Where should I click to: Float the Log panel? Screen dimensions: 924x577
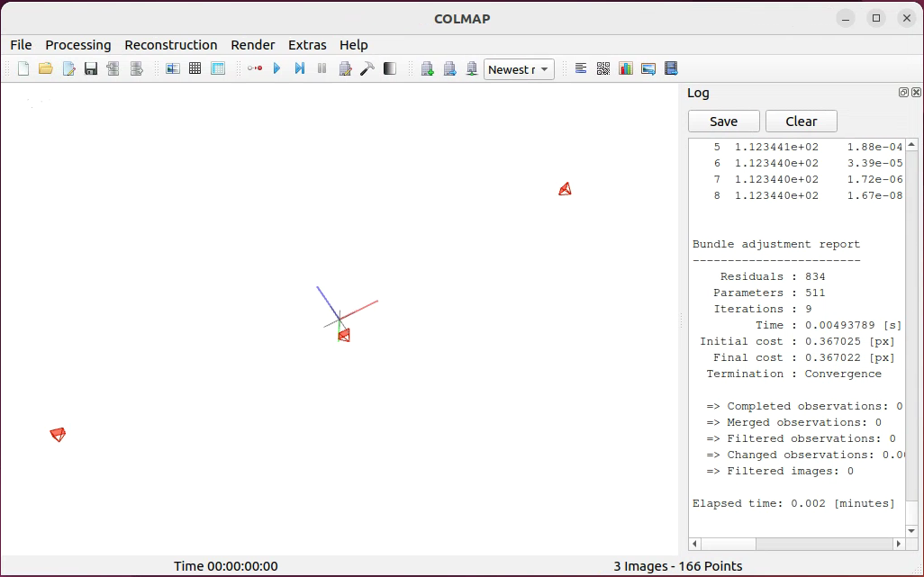[903, 93]
